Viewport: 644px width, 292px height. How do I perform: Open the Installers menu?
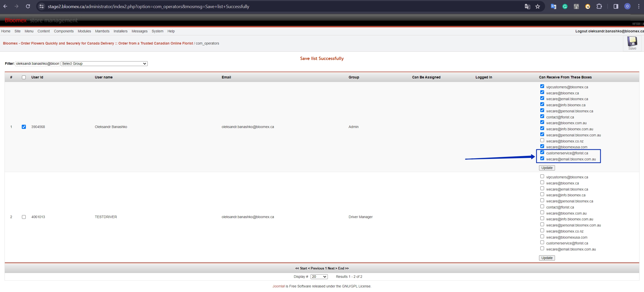coord(120,31)
